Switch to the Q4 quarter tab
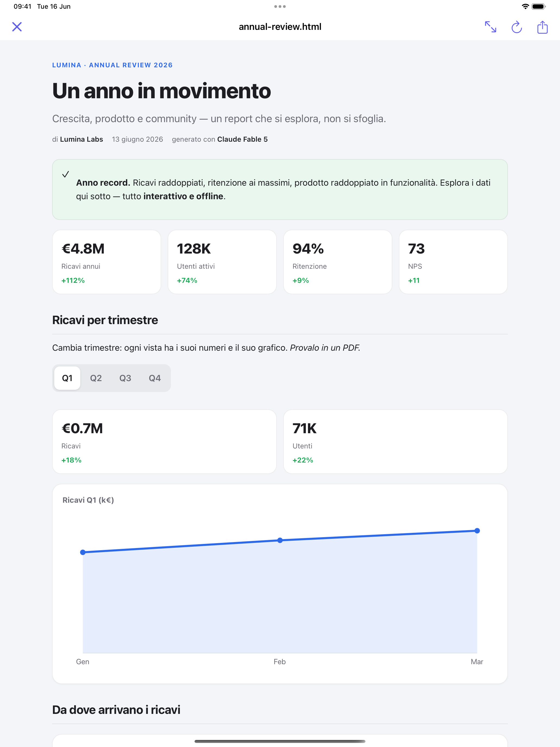Image resolution: width=560 pixels, height=747 pixels. point(155,378)
